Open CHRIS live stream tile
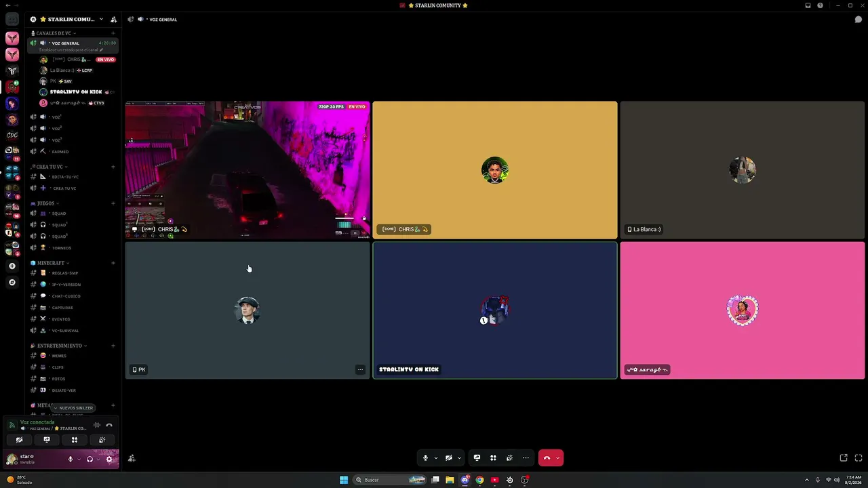868x488 pixels. 248,170
